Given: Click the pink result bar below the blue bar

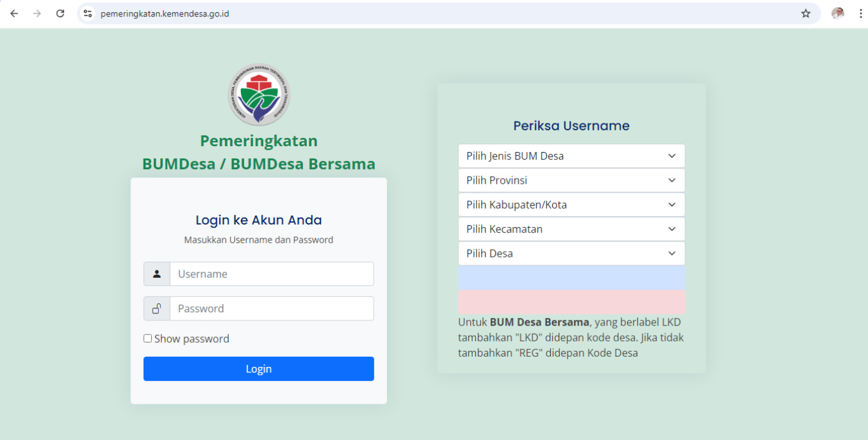Looking at the screenshot, I should click(x=571, y=302).
